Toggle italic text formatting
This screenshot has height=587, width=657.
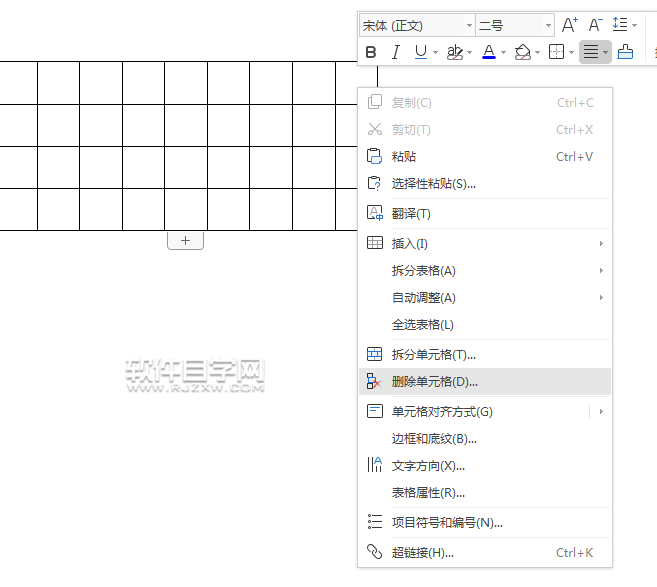pos(395,52)
